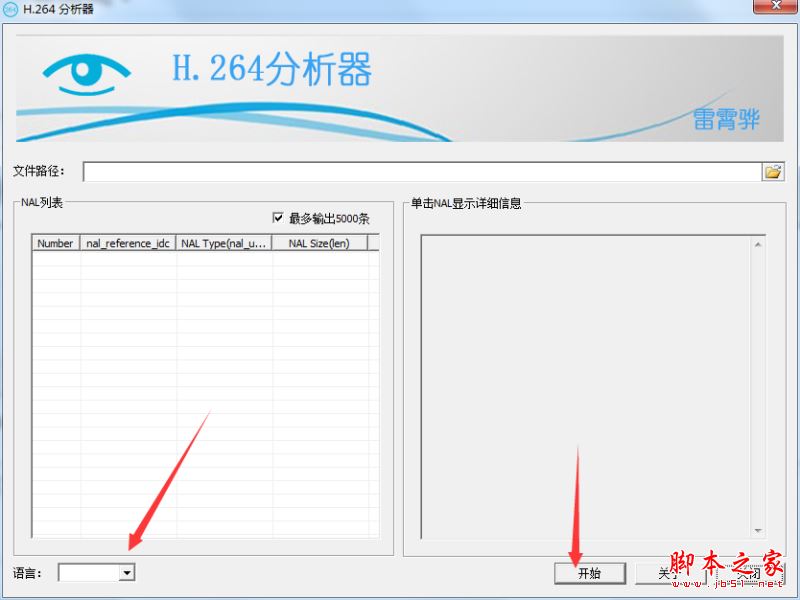Screen dimensions: 800x600
Task: Click into the 文件路径 input field
Action: [422, 172]
